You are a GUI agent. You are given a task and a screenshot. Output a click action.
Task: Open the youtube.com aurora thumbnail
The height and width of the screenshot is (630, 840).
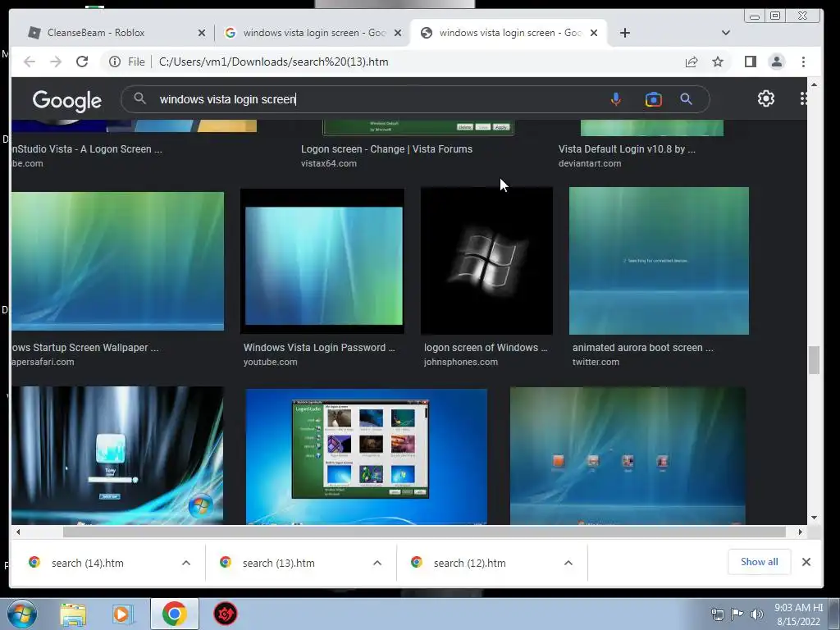[x=322, y=262]
